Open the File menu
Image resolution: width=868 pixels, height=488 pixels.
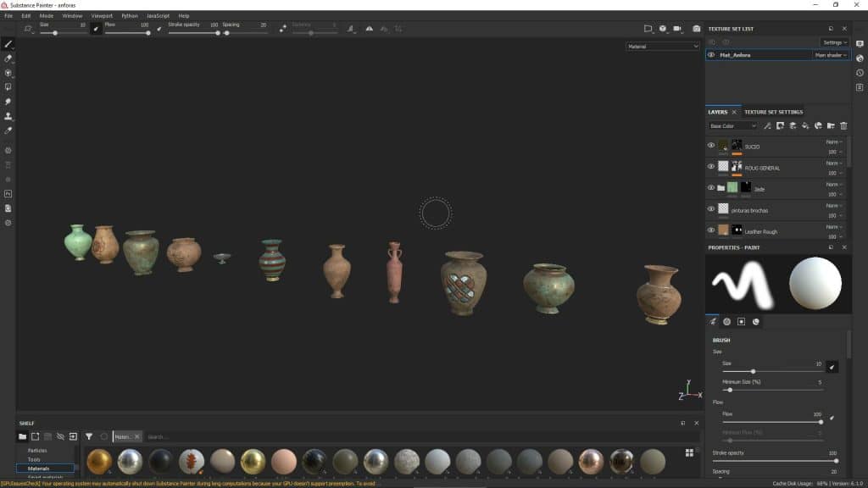[x=8, y=16]
